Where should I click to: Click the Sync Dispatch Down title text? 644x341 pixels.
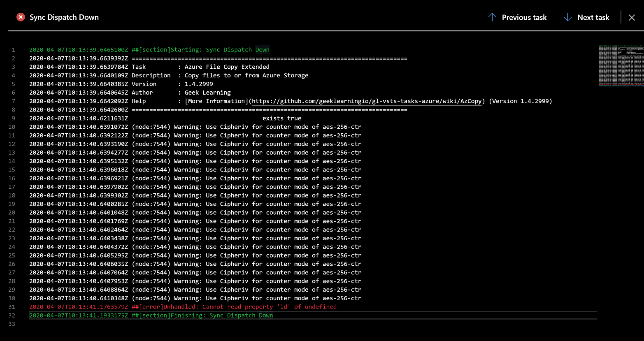click(64, 17)
